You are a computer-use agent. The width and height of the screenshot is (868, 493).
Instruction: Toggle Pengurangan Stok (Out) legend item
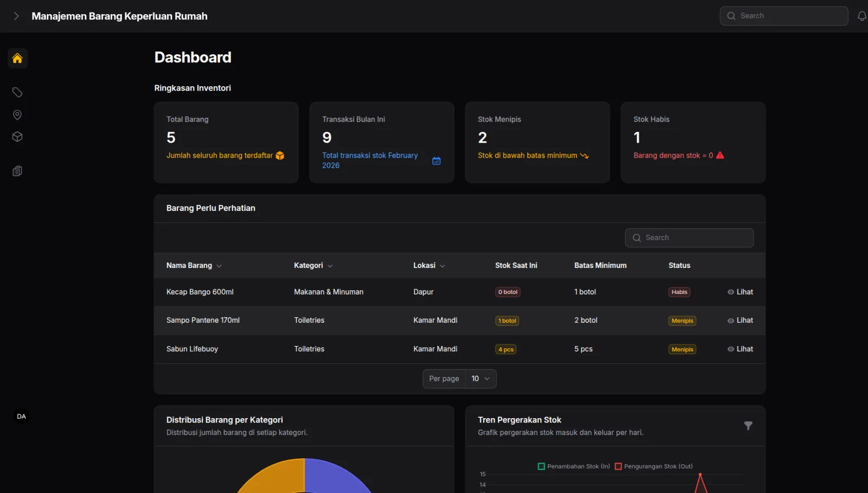coord(653,466)
